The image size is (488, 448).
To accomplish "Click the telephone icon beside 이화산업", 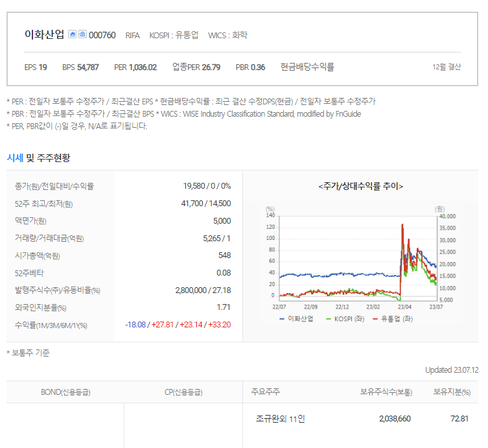I will pyautogui.click(x=82, y=34).
